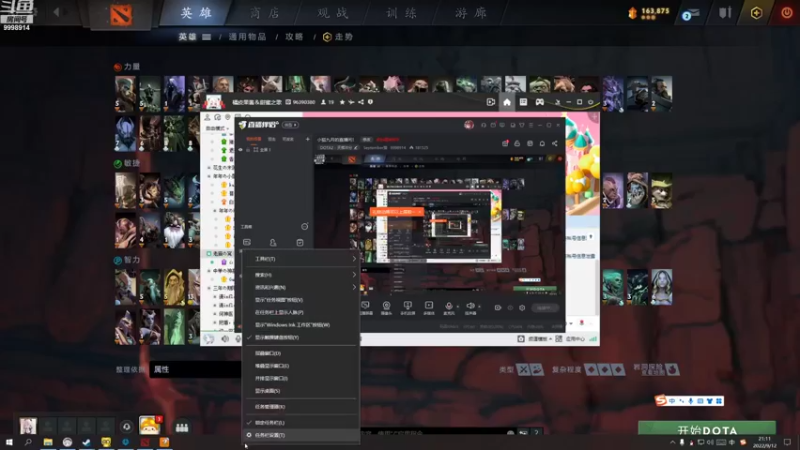Open 走势 sub-navigation link

(338, 37)
